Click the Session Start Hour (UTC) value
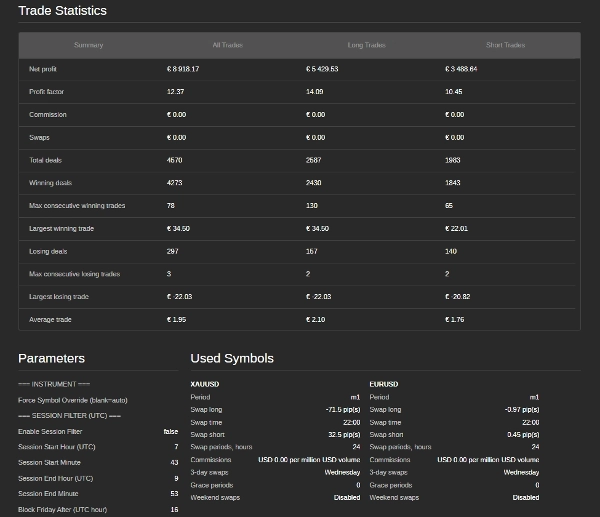This screenshot has height=517, width=600. click(175, 447)
